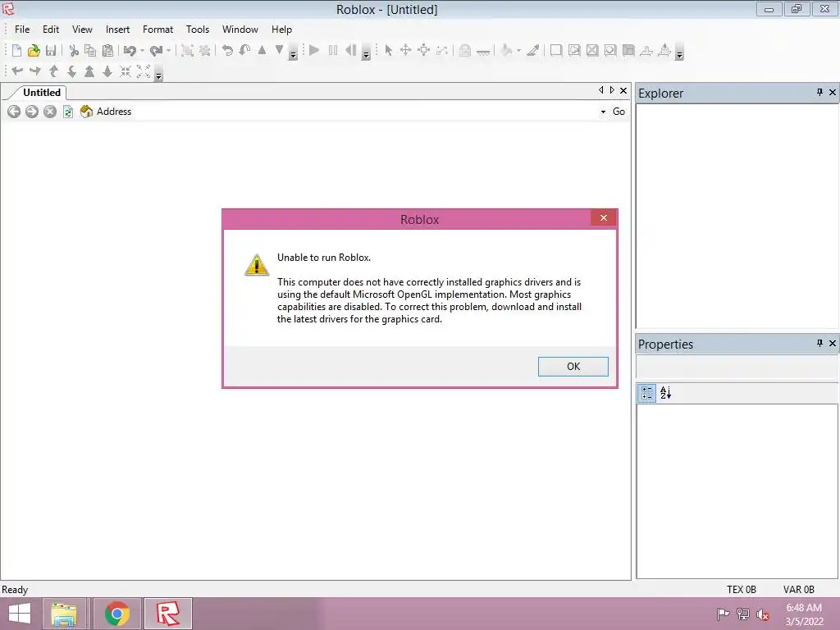
Task: Click the crossed square surface icon
Action: [592, 50]
